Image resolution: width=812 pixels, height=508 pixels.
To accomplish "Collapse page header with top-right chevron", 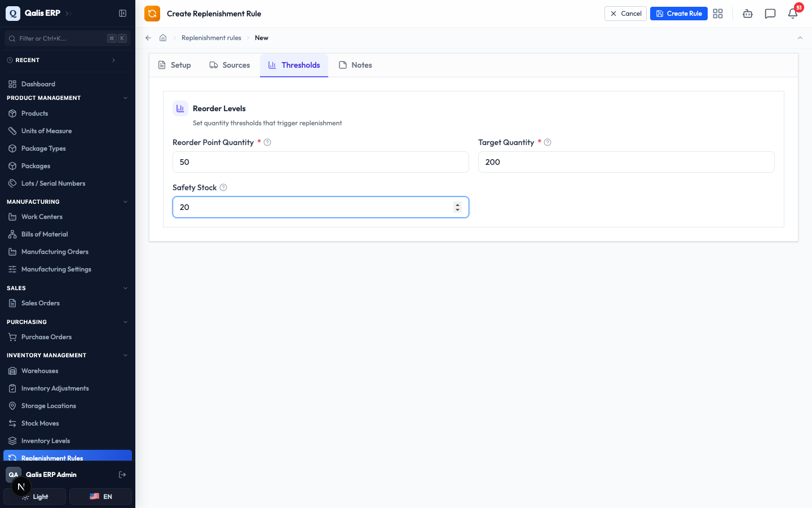I will point(800,38).
